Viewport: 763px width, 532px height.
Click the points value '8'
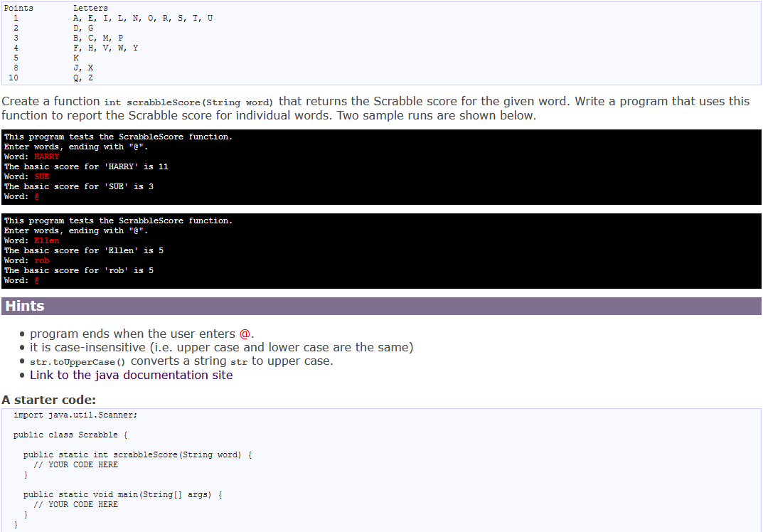[x=16, y=68]
